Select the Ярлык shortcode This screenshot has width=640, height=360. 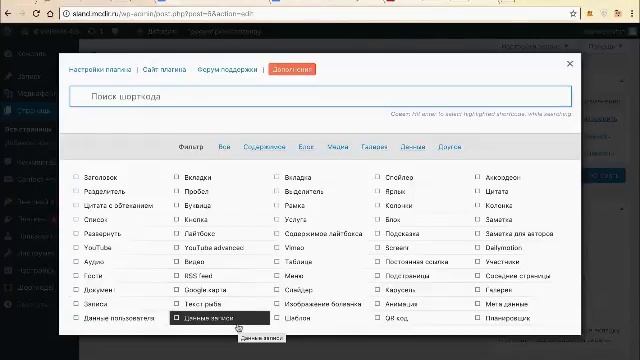pos(395,191)
